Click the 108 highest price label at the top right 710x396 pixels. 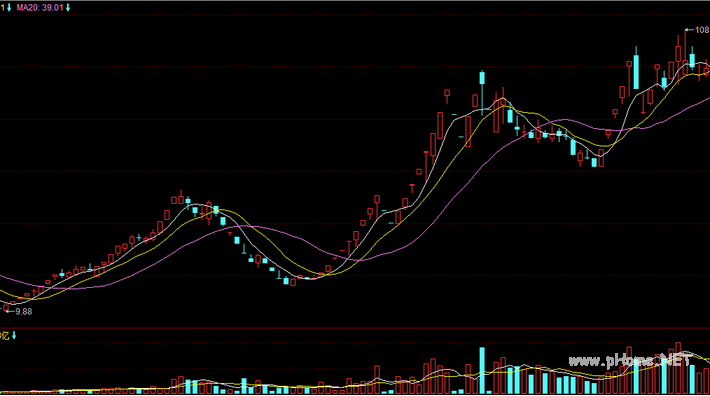pos(702,30)
